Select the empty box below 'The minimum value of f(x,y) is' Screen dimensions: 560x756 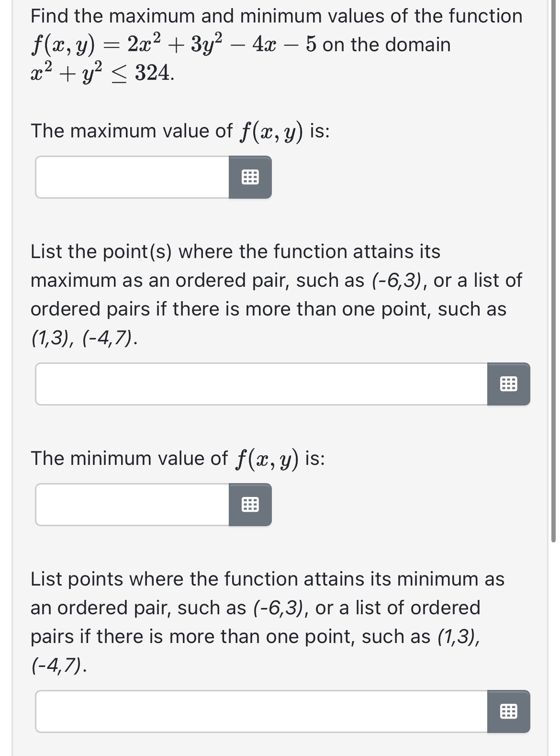point(129,505)
